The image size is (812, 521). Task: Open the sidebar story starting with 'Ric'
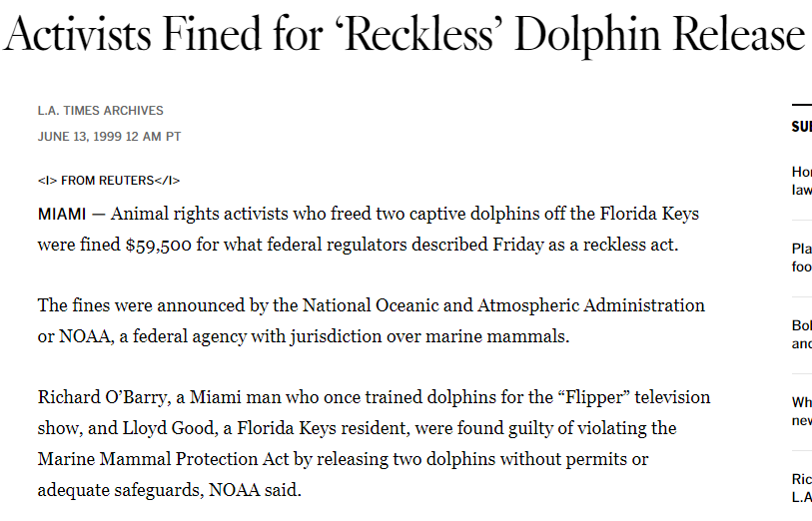(801, 487)
